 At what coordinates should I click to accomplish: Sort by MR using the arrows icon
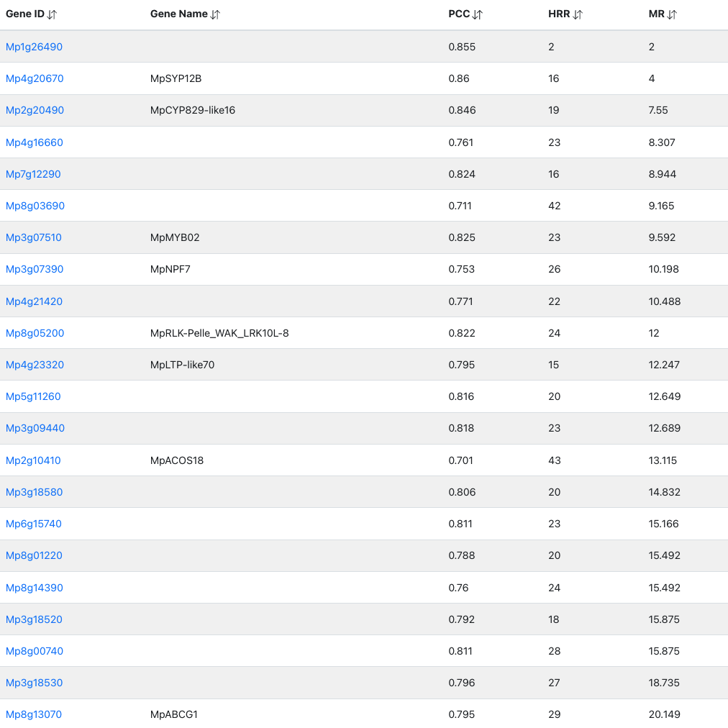coord(672,14)
